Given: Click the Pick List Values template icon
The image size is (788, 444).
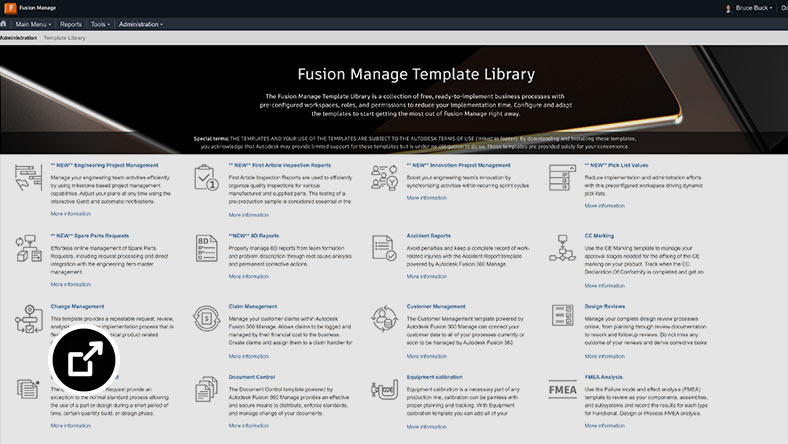Looking at the screenshot, I should 562,177.
